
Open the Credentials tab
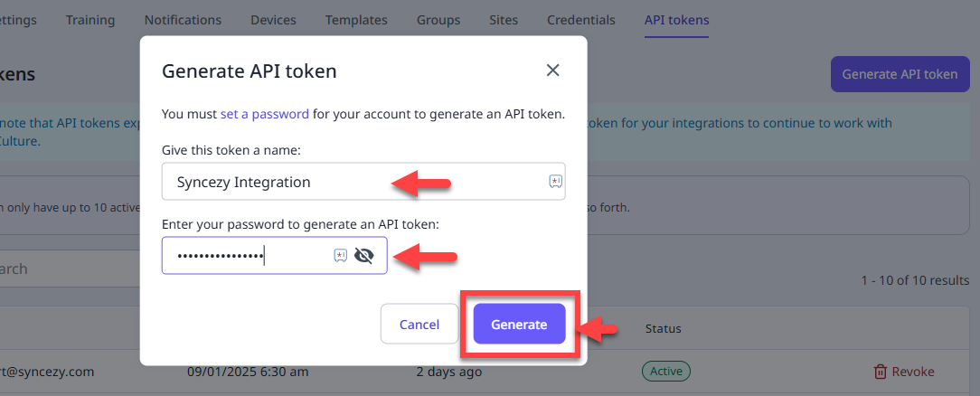581,20
